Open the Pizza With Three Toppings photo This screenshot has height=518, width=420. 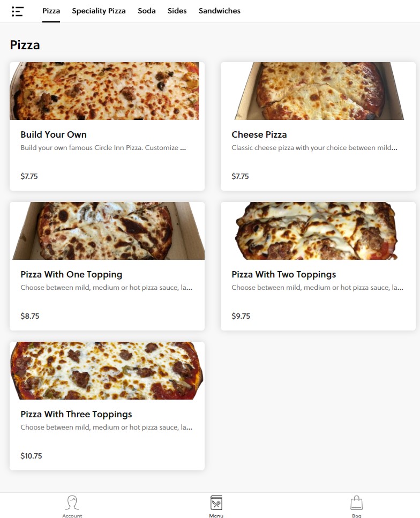tap(107, 371)
